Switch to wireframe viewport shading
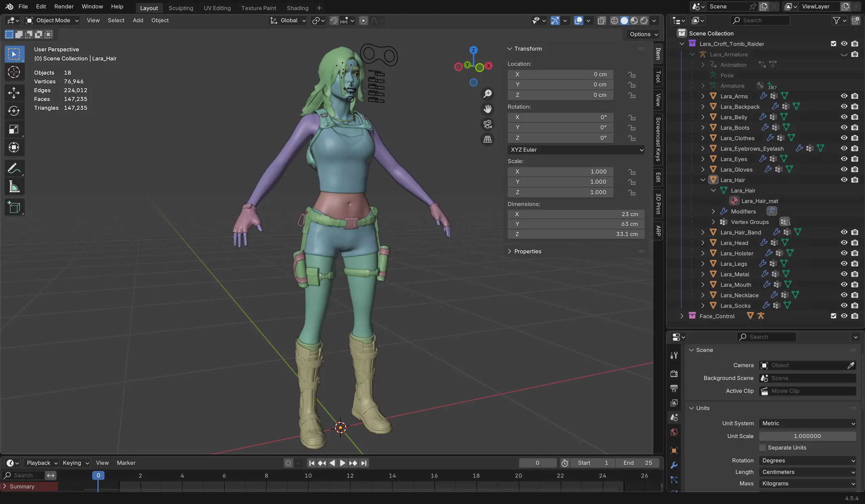865x504 pixels. [615, 21]
